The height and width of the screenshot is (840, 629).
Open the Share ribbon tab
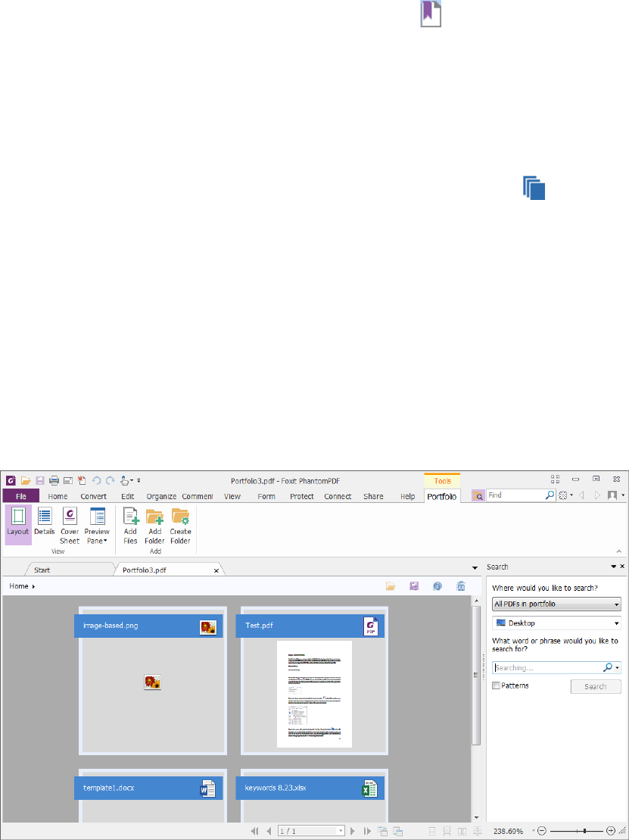[373, 497]
